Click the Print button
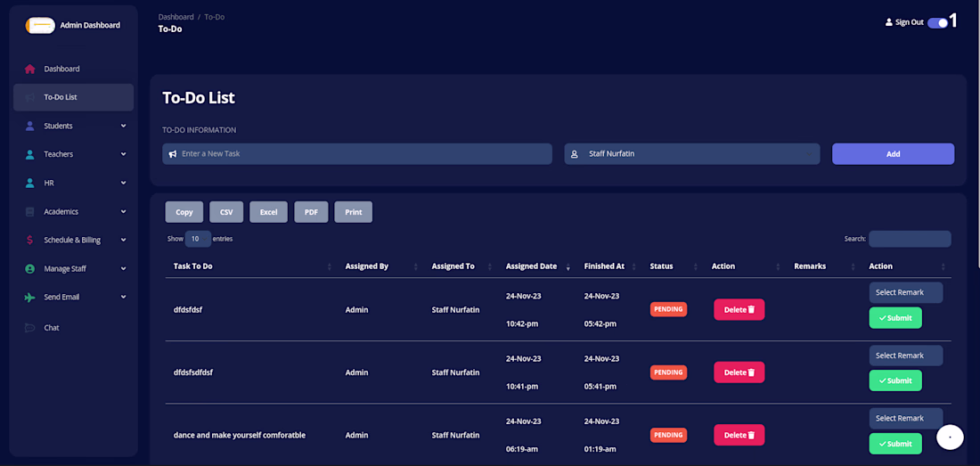 [353, 212]
